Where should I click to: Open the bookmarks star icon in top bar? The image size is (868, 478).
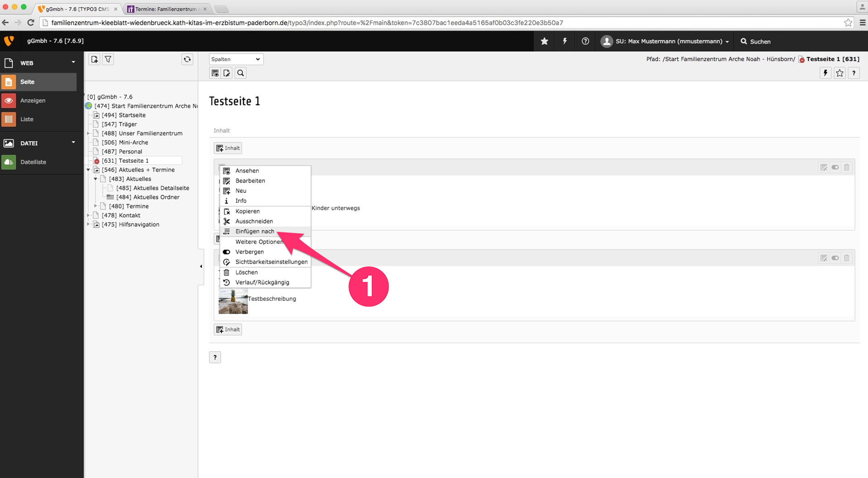click(x=544, y=41)
